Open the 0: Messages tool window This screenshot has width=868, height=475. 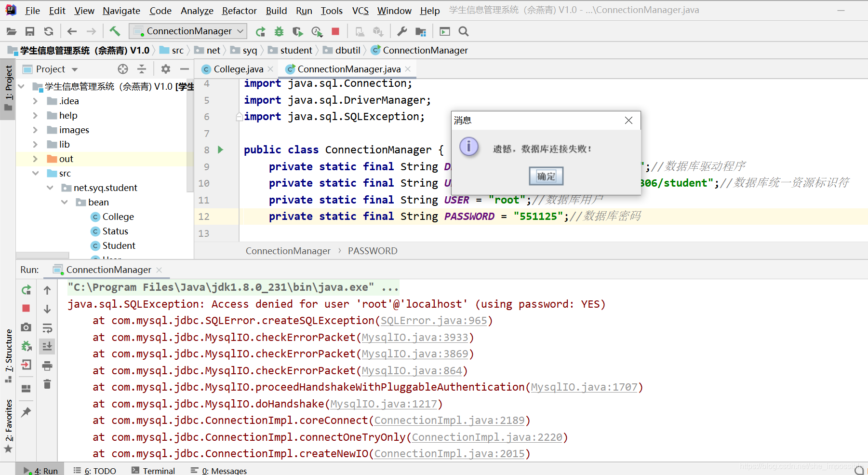[x=219, y=470]
